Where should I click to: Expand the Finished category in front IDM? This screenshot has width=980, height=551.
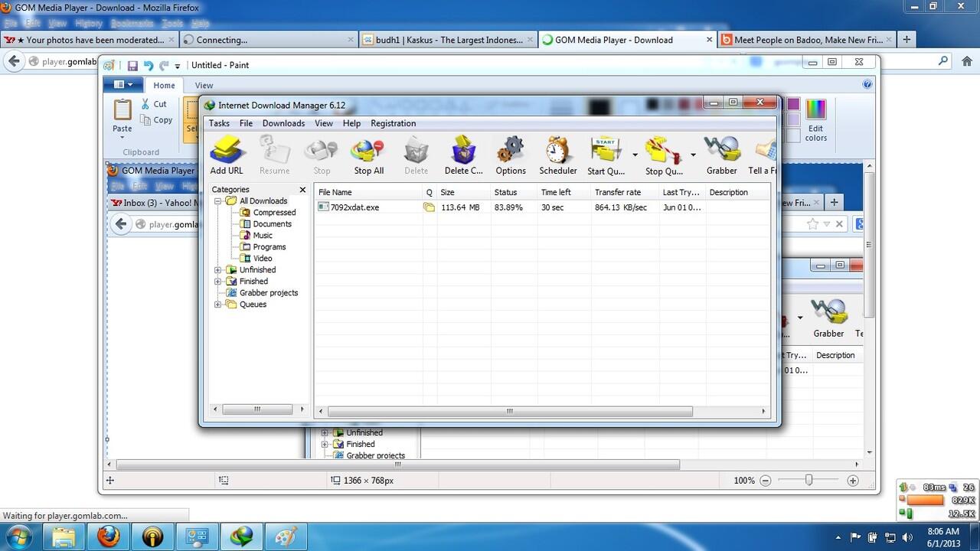click(x=218, y=282)
